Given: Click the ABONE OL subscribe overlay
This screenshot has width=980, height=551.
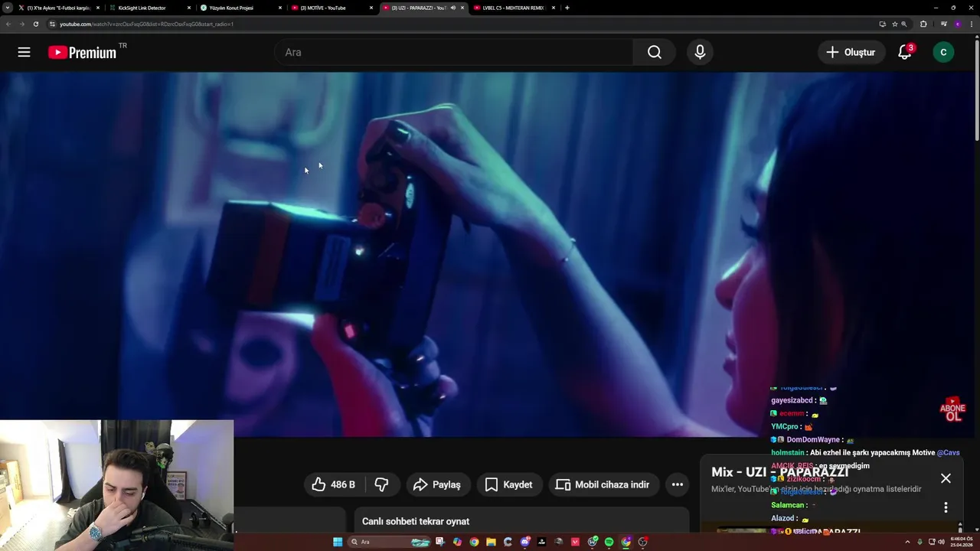Looking at the screenshot, I should click(952, 409).
